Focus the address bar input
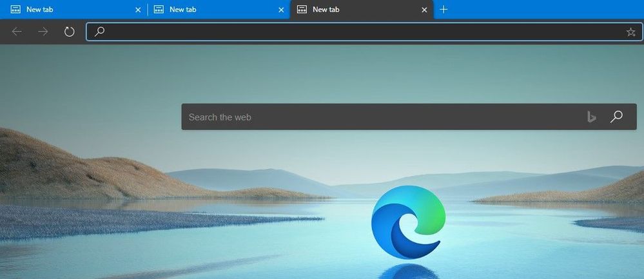The width and height of the screenshot is (644, 279). [364, 32]
